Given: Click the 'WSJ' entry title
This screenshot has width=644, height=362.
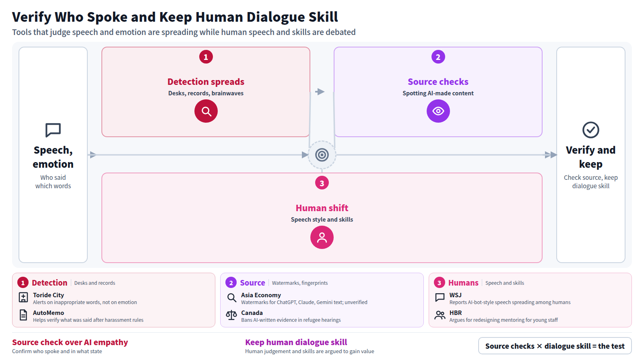Looking at the screenshot, I should (456, 295).
